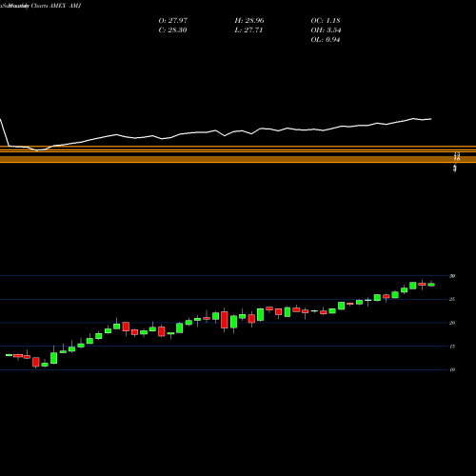Select the OH: 3.54 reading

[x=326, y=30]
